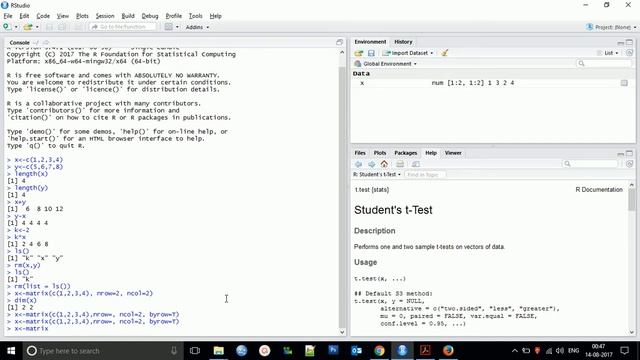640x360 pixels.
Task: Open the Plots menu
Action: (x=82, y=16)
